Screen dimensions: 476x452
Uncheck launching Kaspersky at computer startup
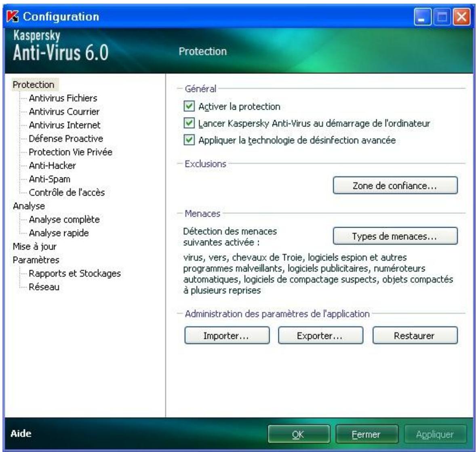pos(190,123)
